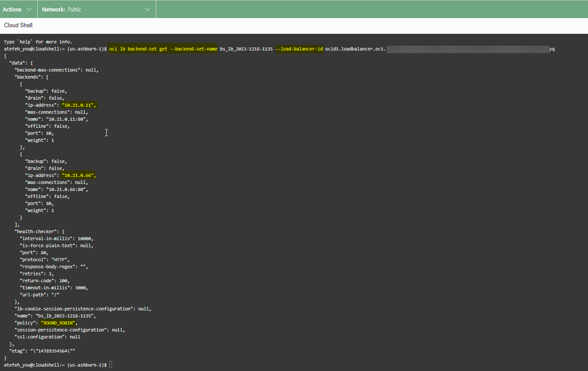Click the highlighted ROUND_ROBIN policy value
This screenshot has width=588, height=371.
59,323
